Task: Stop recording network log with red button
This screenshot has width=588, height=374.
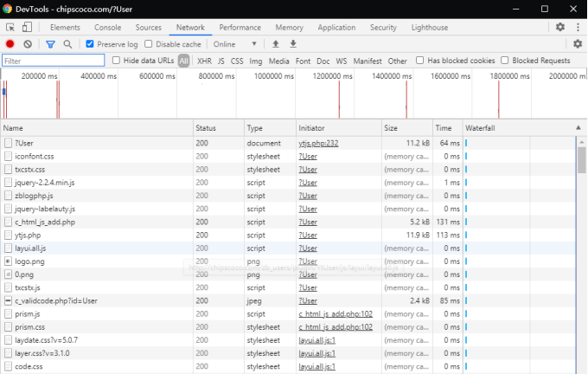Action: coord(10,44)
